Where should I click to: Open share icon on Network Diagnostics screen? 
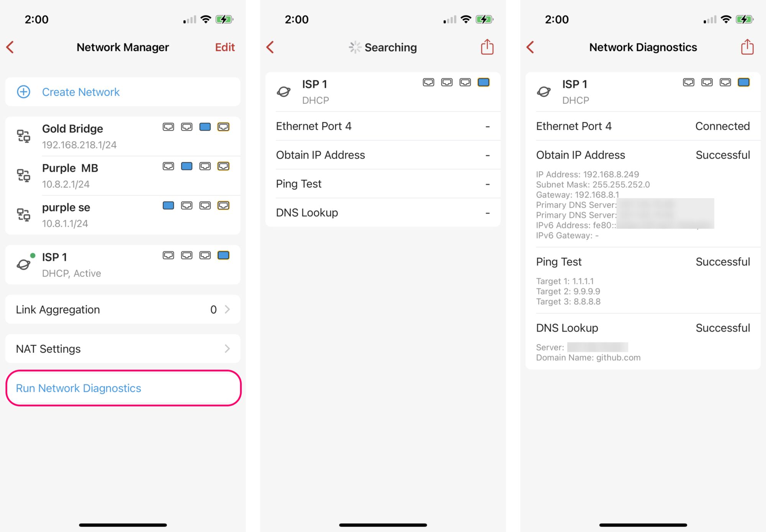(747, 47)
